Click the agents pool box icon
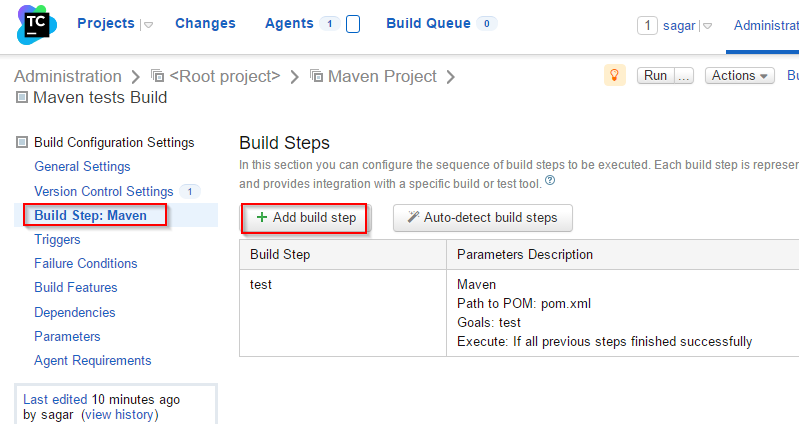Viewport: 799px width, 424px height. (353, 24)
